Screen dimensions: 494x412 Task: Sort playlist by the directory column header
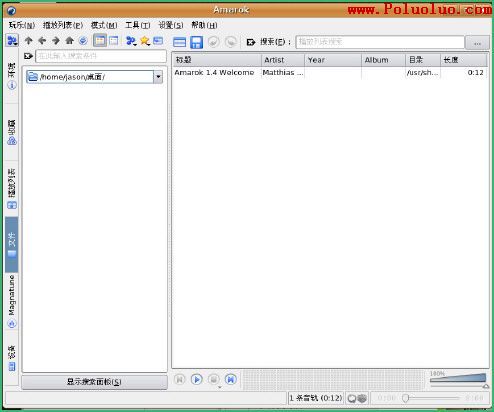pyautogui.click(x=423, y=60)
